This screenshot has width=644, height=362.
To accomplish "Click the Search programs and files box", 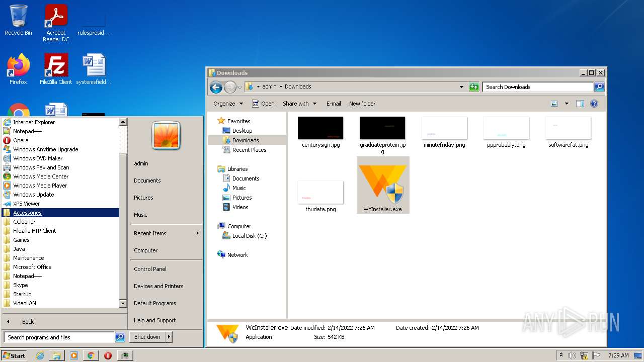I will pyautogui.click(x=59, y=337).
